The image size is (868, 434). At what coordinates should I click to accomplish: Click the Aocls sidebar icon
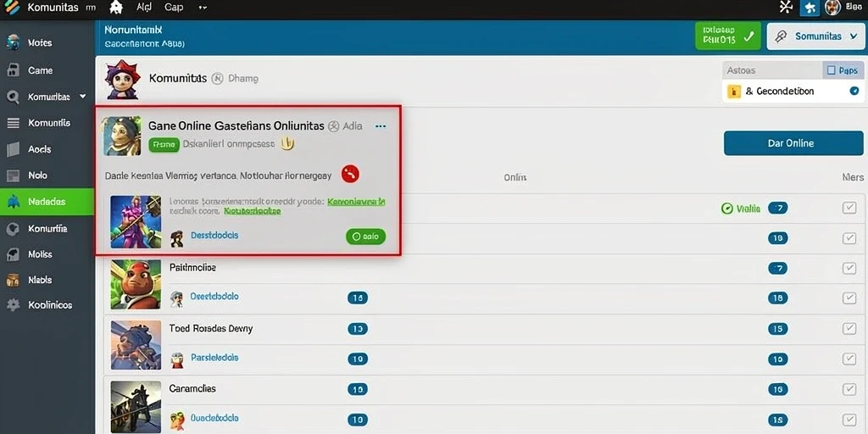13,149
